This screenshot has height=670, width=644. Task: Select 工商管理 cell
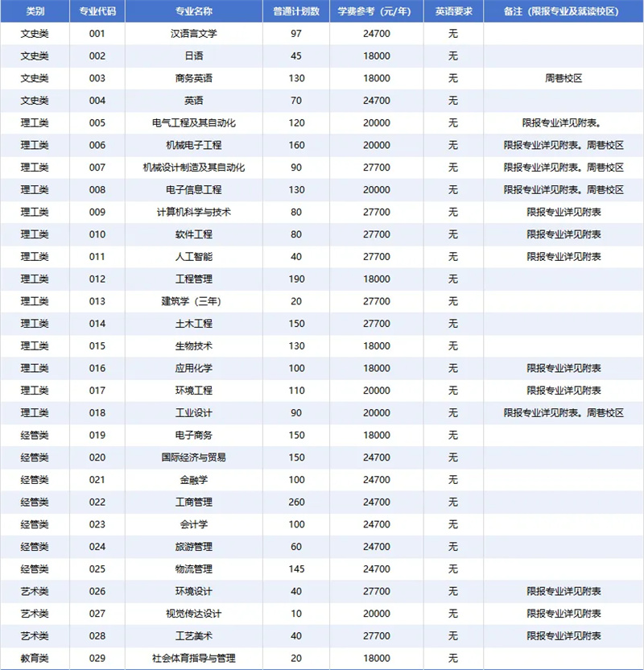pos(194,502)
